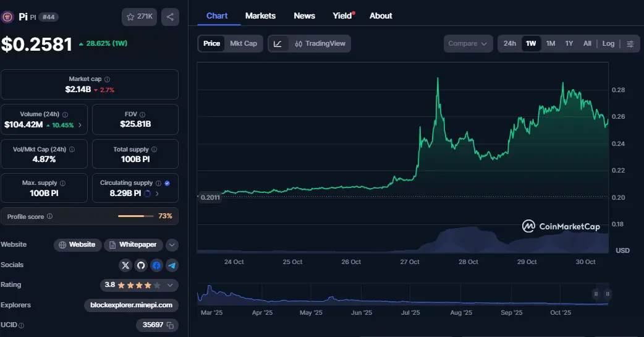The width and height of the screenshot is (644, 337).
Task: Open the Facebook social link
Action: [156, 265]
